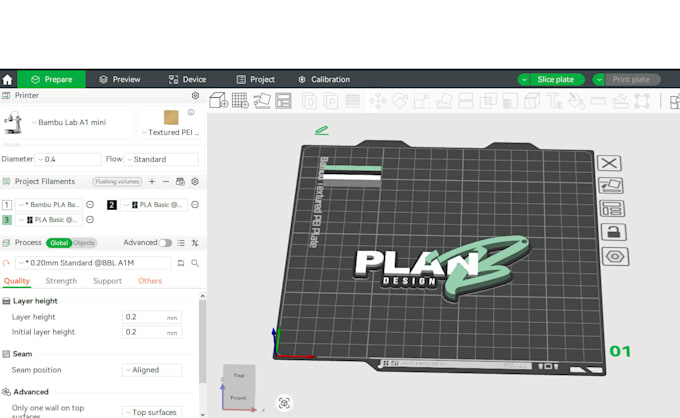Click the green pencil edit plate name icon
Image resolution: width=680 pixels, height=418 pixels.
click(322, 130)
